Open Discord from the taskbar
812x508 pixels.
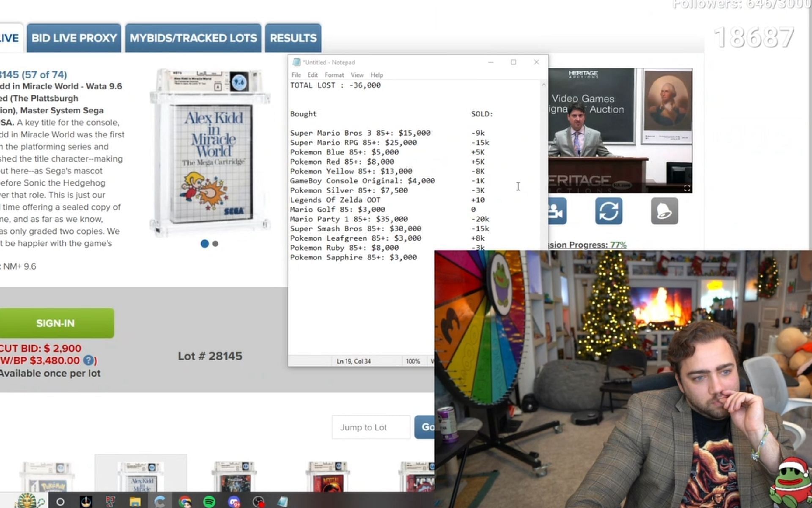pyautogui.click(x=234, y=502)
